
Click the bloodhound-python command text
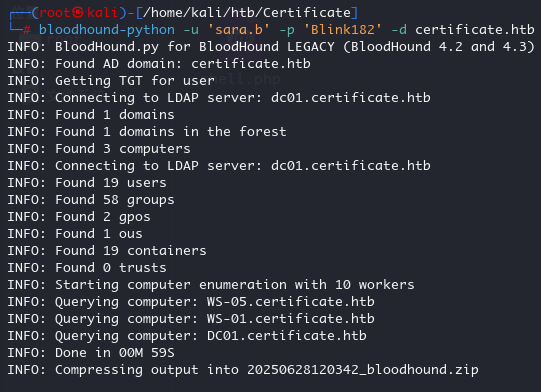point(107,30)
